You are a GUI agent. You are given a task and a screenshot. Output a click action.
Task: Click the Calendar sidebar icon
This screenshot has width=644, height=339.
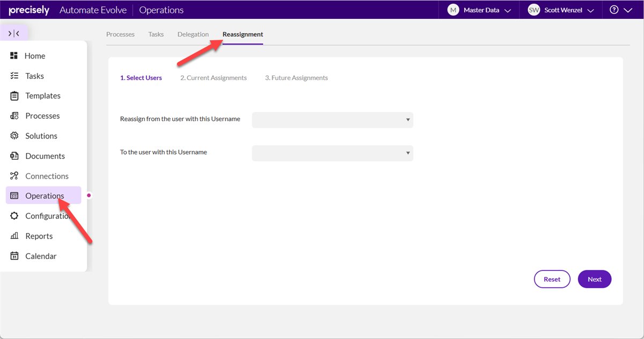[x=14, y=256]
